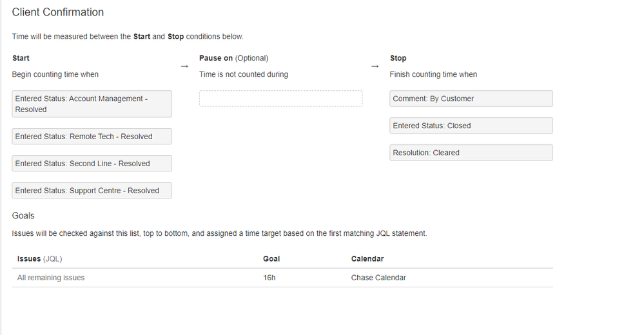Click the Calendar column header

click(367, 259)
